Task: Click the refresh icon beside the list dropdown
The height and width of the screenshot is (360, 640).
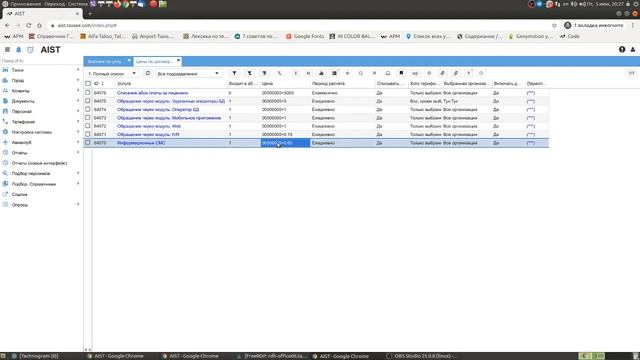Action: tap(148, 73)
